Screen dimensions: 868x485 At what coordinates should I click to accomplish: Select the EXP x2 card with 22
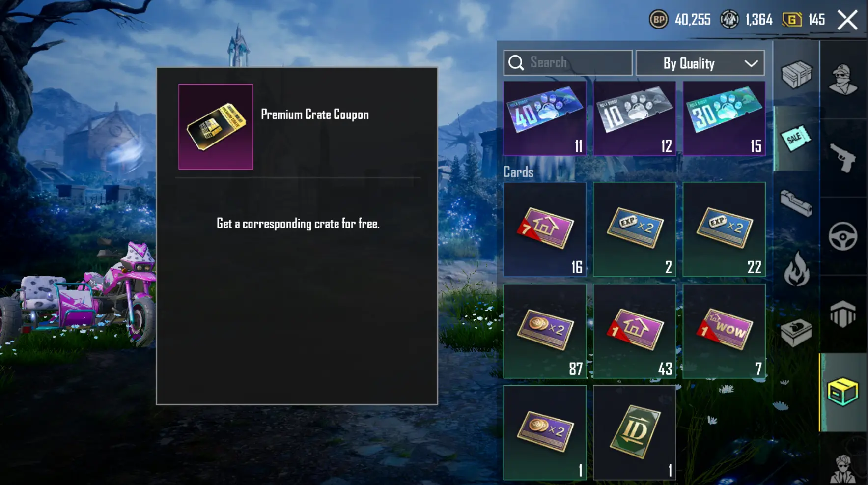(x=724, y=229)
